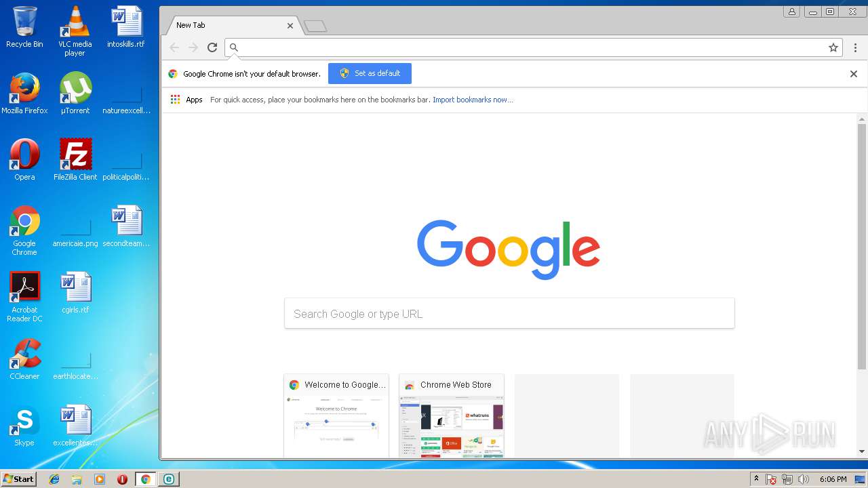The width and height of the screenshot is (868, 488).
Task: Click the Action Center flag tray icon
Action: [x=771, y=479]
